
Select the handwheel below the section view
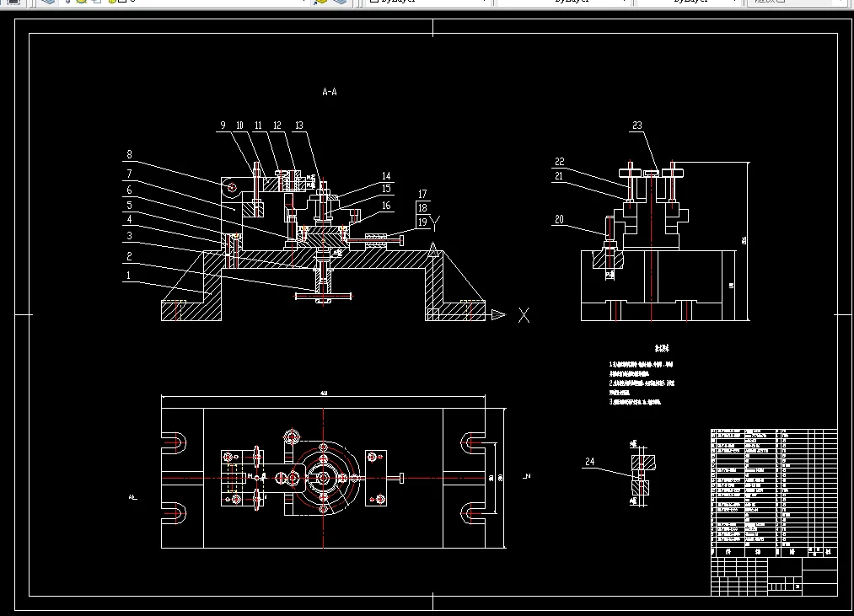324,297
